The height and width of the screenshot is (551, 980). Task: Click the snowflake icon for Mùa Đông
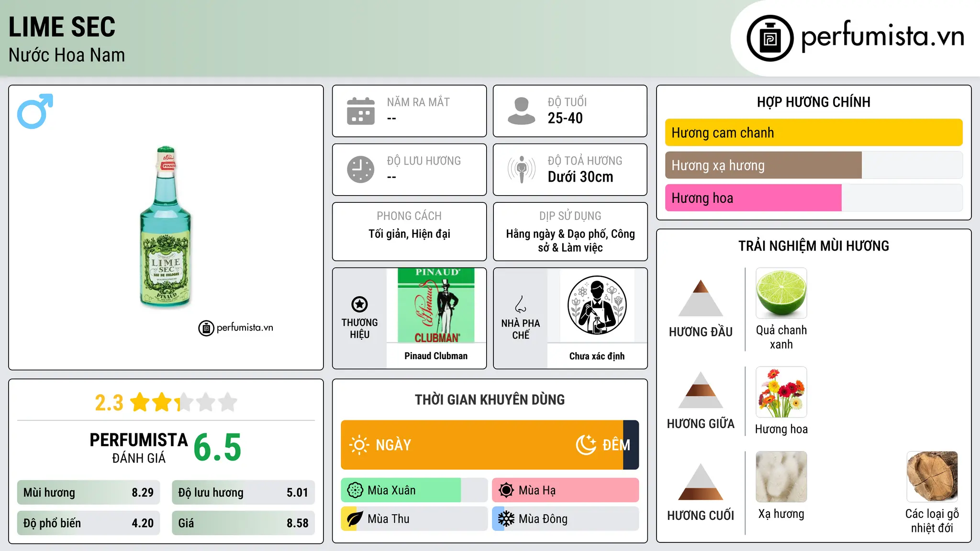click(x=506, y=519)
